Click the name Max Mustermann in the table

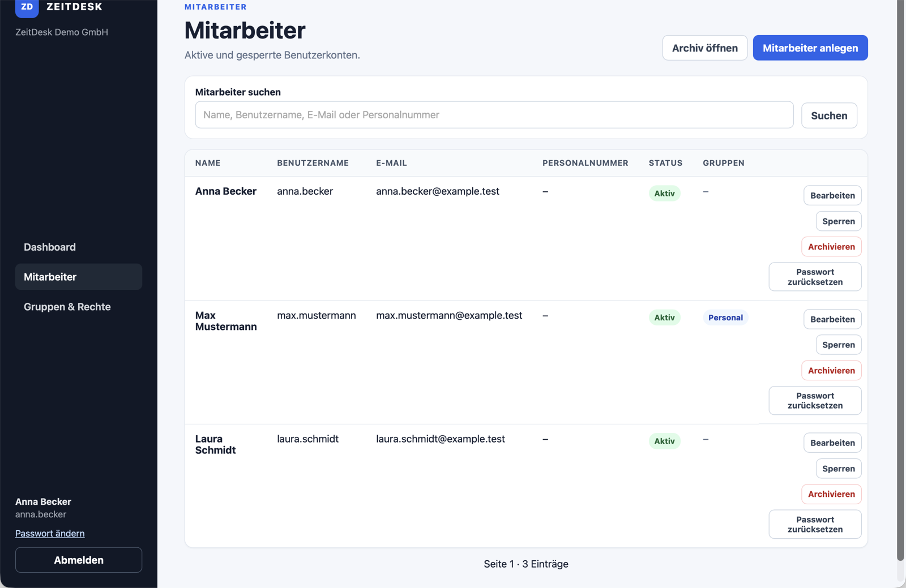point(226,321)
